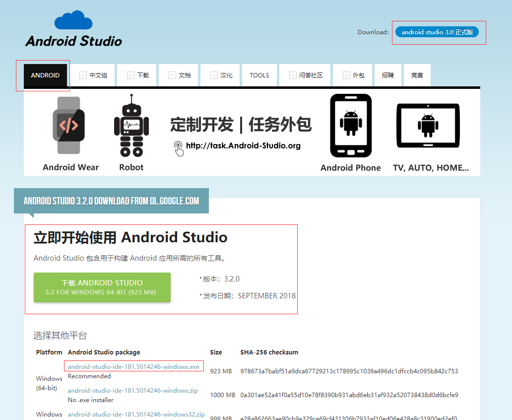Open the http://task.Android-Studio.org link
The width and height of the screenshot is (512, 420).
pyautogui.click(x=244, y=146)
